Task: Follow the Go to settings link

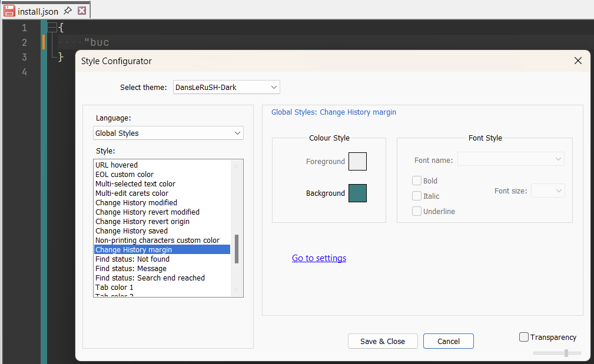Action: tap(319, 258)
